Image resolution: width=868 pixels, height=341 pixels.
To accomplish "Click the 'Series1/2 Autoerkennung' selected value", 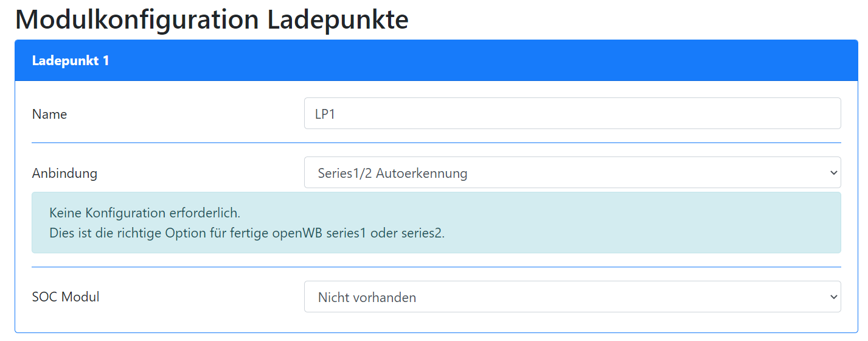I will (392, 173).
